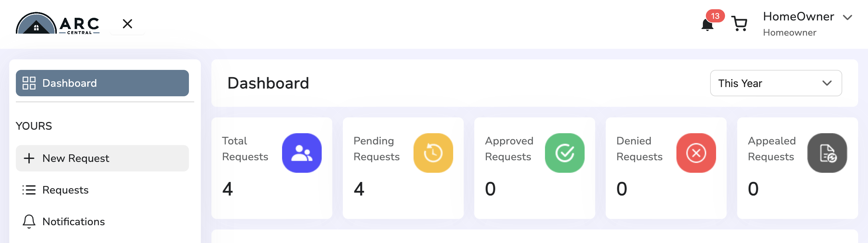Open the This Year period dropdown
Screen dimensions: 868x243
click(x=776, y=83)
